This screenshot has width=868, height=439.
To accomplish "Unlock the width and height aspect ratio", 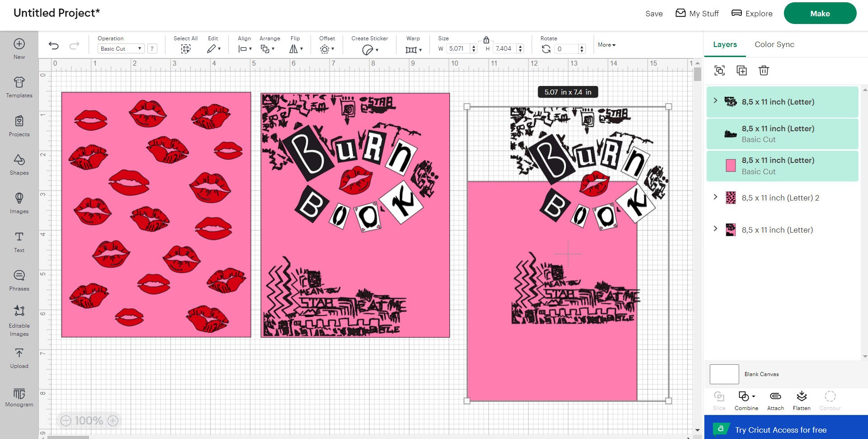I will point(487,40).
